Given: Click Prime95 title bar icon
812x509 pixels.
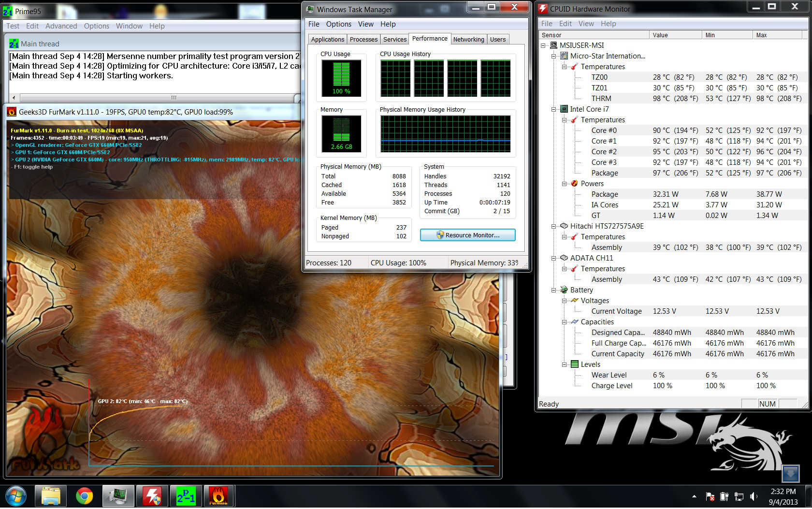Looking at the screenshot, I should [8, 11].
